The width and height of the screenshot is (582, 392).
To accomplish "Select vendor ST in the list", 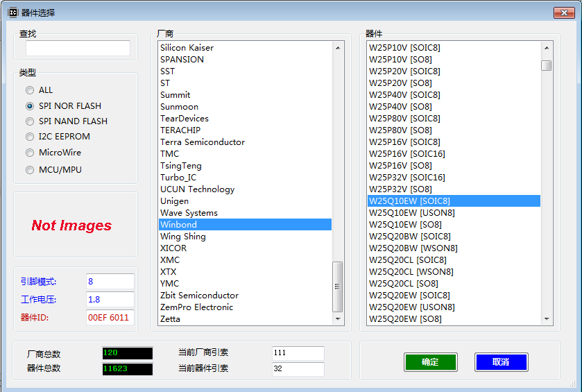I will (x=245, y=83).
